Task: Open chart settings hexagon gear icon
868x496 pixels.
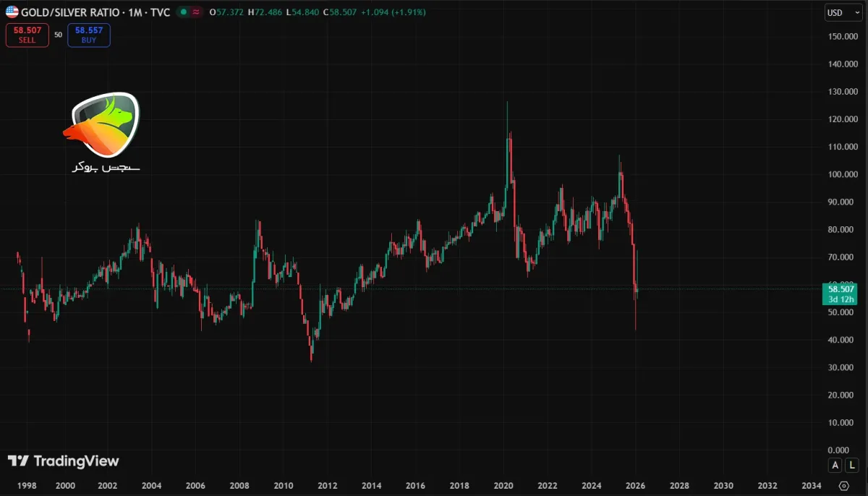Action: tap(843, 486)
